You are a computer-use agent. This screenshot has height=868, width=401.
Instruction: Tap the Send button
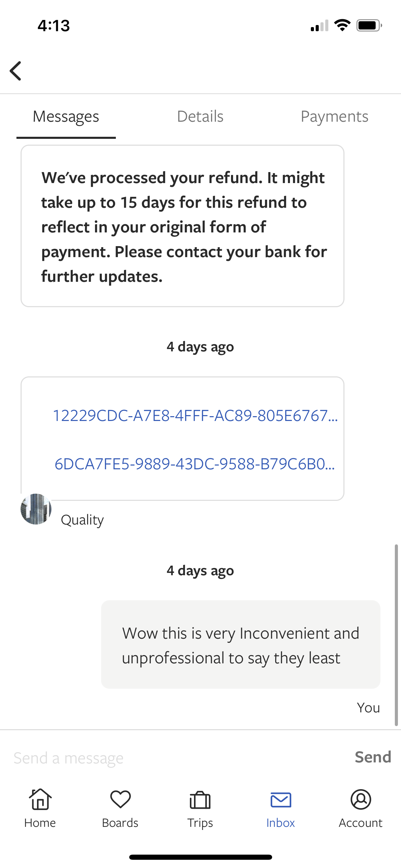point(373,757)
